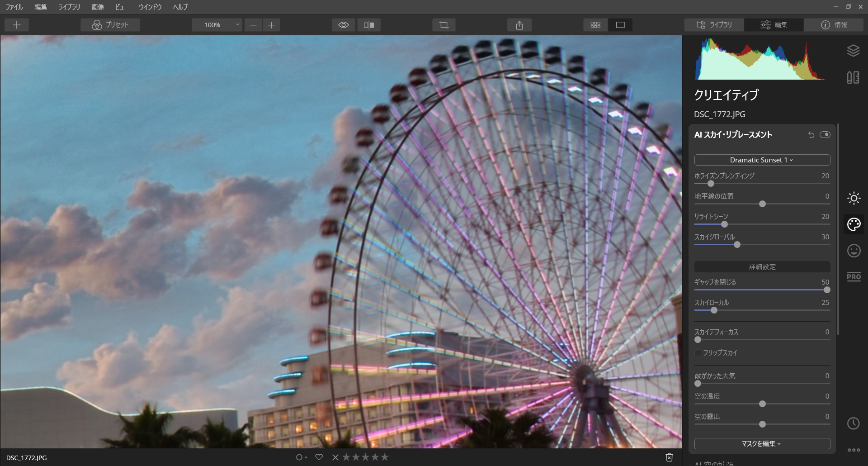The height and width of the screenshot is (466, 868).
Task: Click the trash delete image icon
Action: point(670,457)
